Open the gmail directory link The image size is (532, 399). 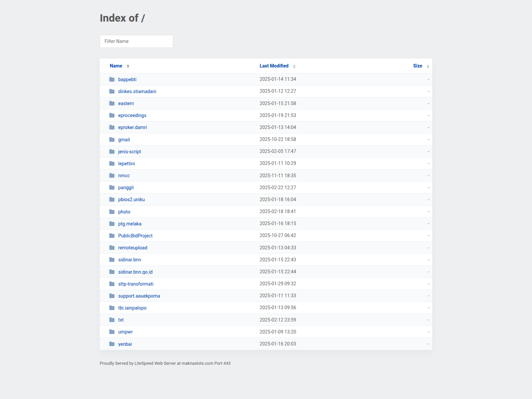124,140
